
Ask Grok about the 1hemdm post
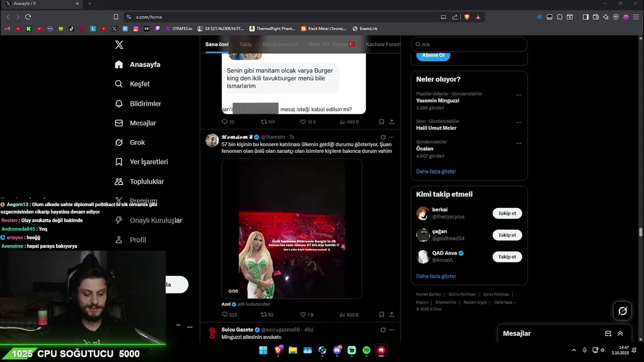(x=383, y=137)
